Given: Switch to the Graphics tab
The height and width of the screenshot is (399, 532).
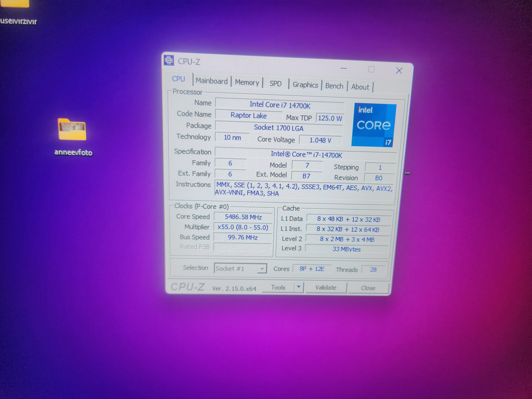Looking at the screenshot, I should (305, 85).
